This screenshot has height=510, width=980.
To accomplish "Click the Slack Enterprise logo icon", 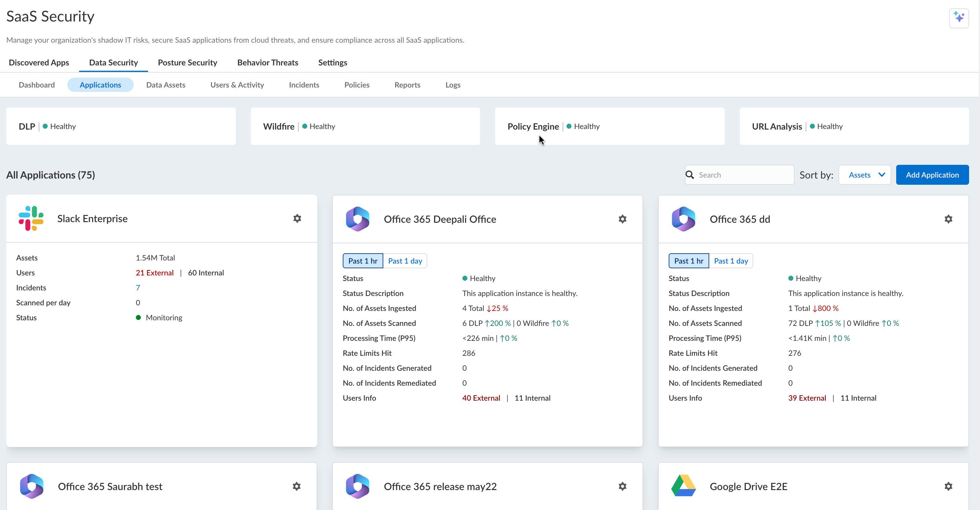I will 31,218.
